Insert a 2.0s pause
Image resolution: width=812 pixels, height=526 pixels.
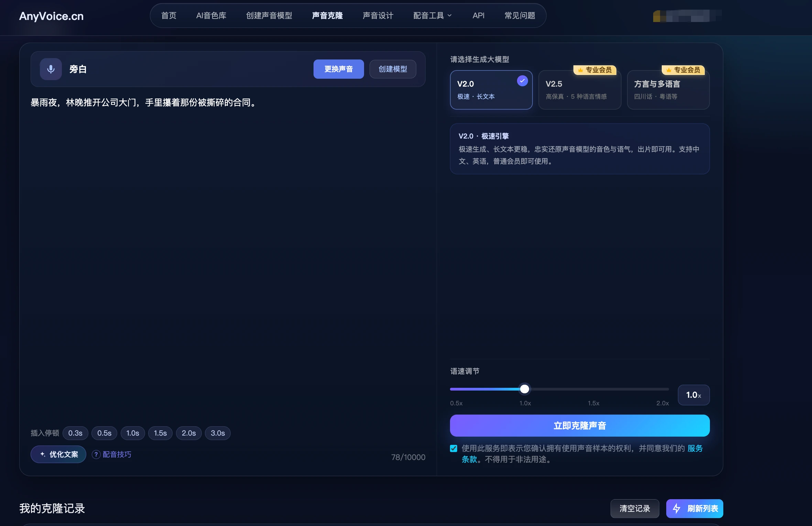pyautogui.click(x=189, y=433)
